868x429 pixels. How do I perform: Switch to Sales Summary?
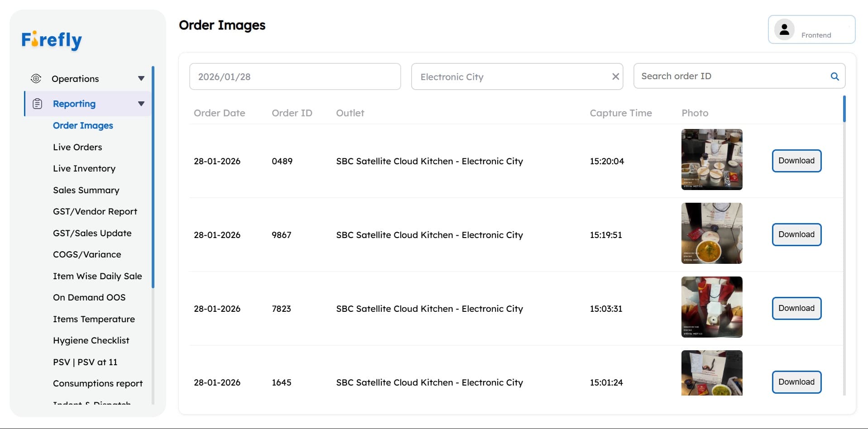tap(86, 190)
